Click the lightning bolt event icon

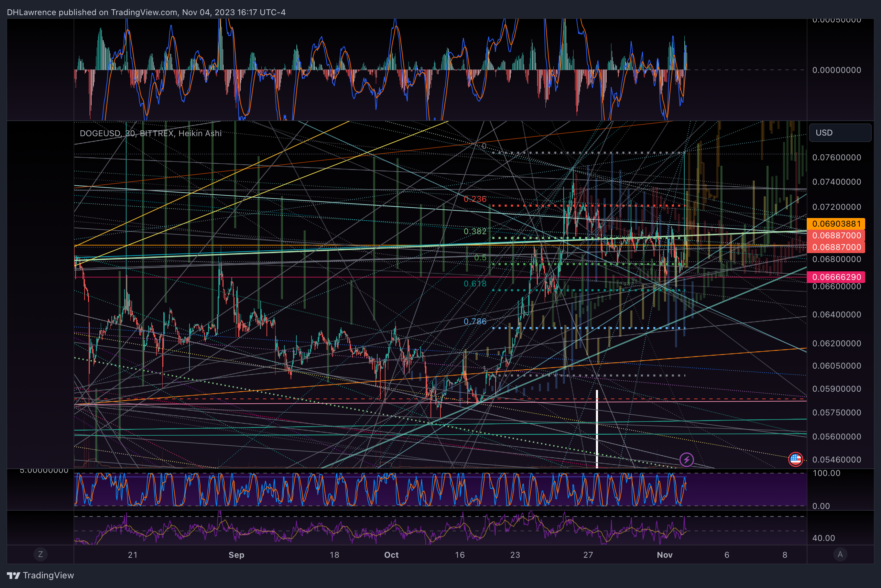tap(686, 459)
